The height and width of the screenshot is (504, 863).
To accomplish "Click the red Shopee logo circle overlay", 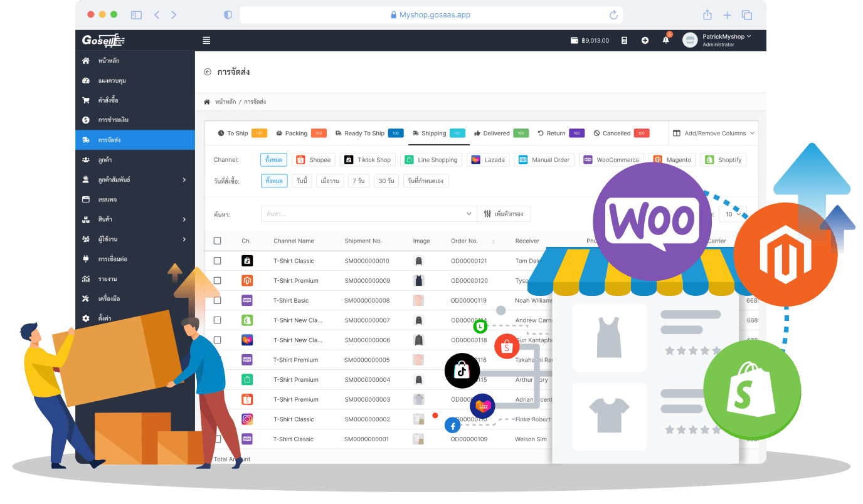I will click(507, 346).
